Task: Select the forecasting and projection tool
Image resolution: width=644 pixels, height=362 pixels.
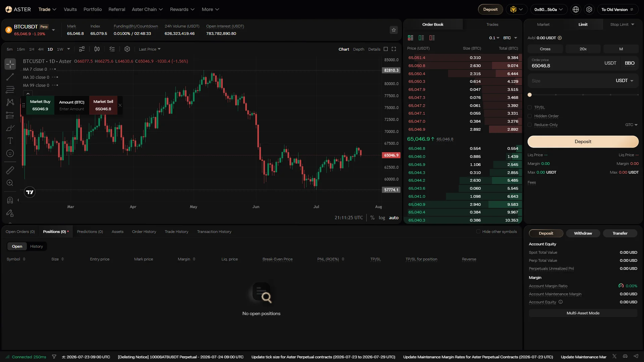Action: point(10,115)
